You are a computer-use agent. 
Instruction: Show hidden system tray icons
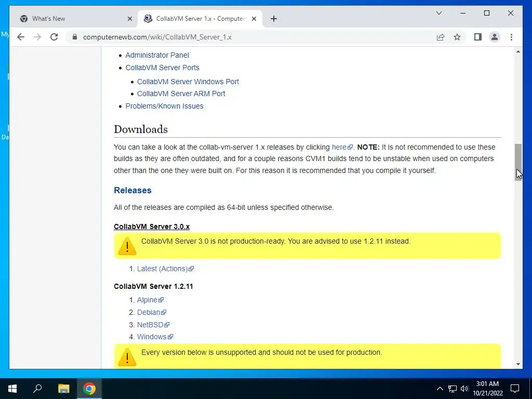pos(440,389)
